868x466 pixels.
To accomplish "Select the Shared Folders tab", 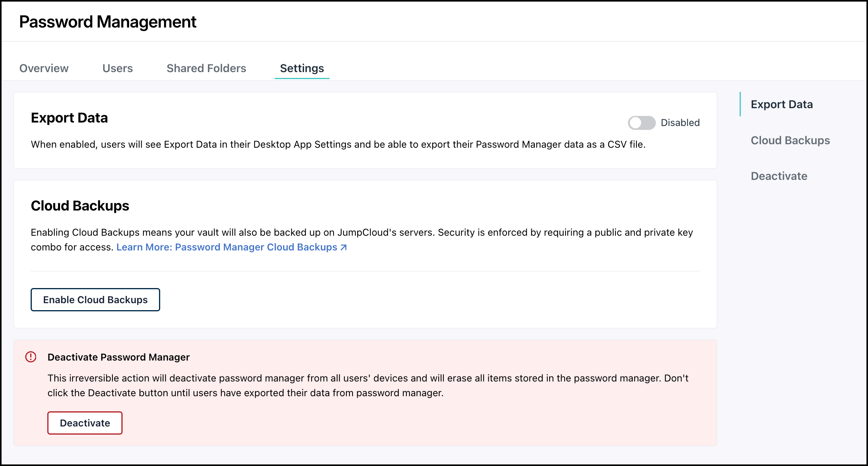I will point(206,68).
